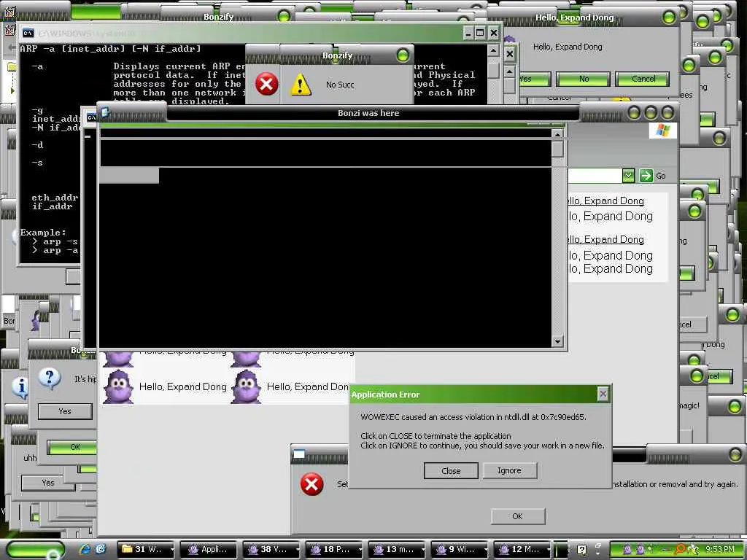
Task: Click the red X icon in Bonzify dialog
Action: pos(267,85)
